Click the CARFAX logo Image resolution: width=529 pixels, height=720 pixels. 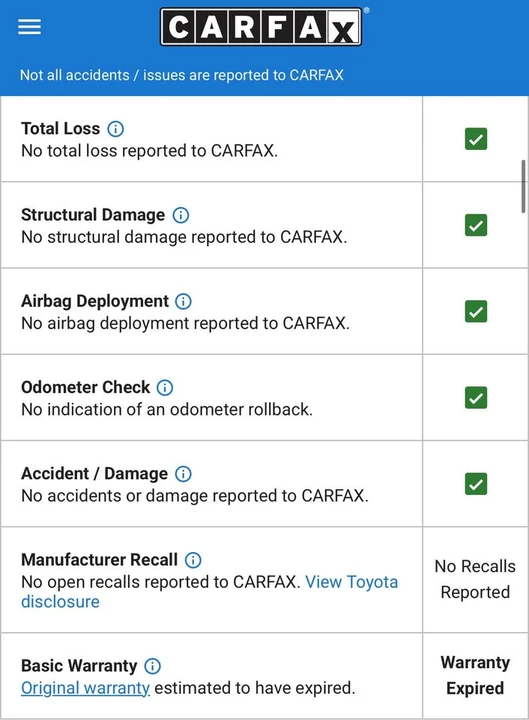261,27
